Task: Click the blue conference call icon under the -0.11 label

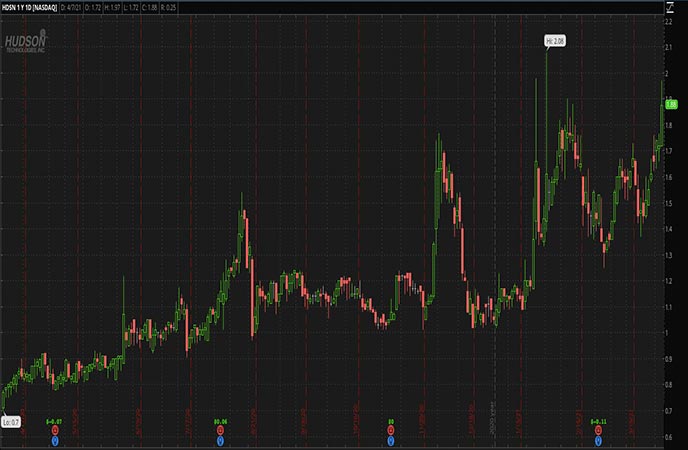Action: point(598,440)
